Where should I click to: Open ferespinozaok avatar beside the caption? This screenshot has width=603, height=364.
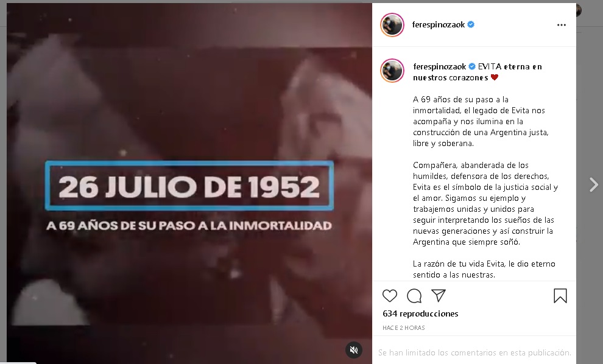(392, 71)
